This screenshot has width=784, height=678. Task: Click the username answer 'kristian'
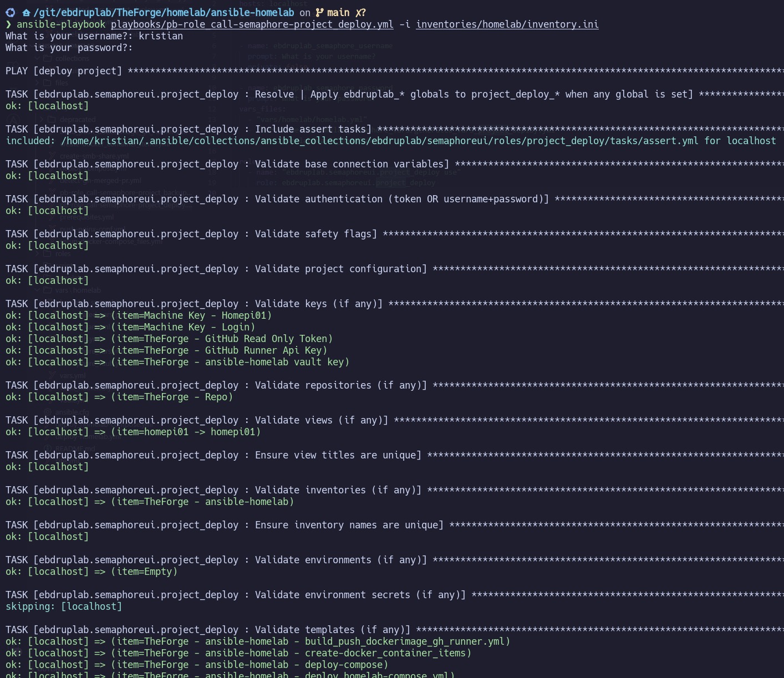(161, 36)
